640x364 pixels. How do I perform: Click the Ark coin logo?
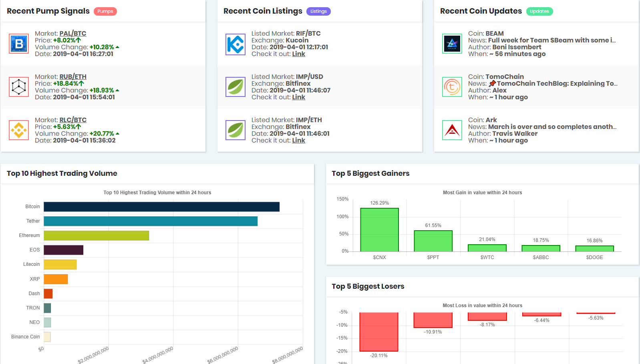click(452, 130)
